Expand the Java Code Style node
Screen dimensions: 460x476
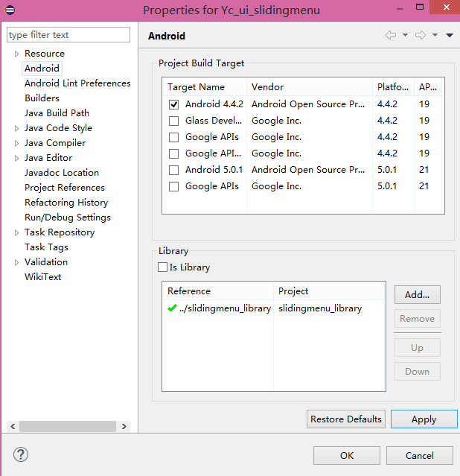tap(16, 128)
